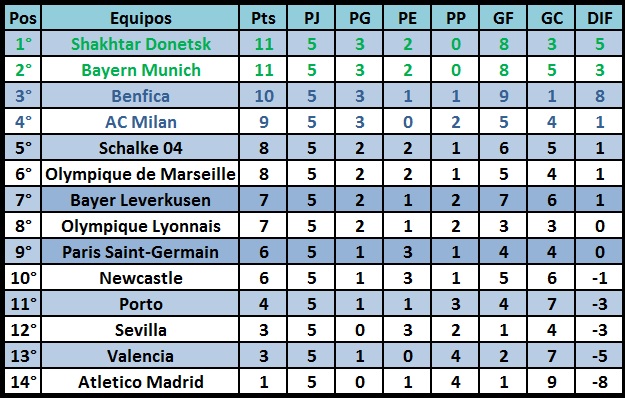Select the Benfica team name
Viewport: 625px width, 398px height.
coord(140,96)
